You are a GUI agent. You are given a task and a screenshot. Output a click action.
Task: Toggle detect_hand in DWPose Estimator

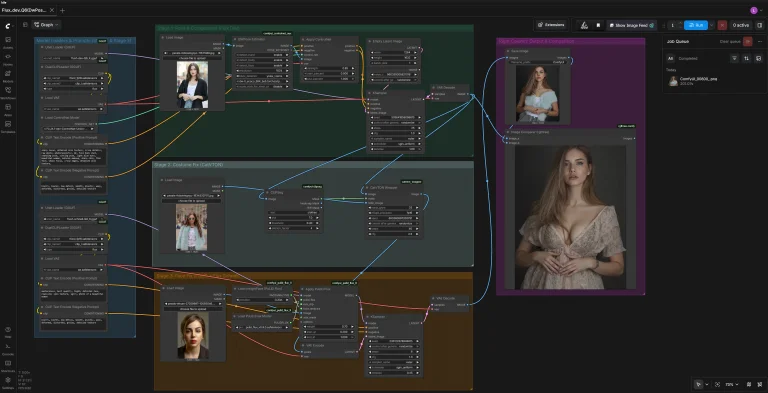click(x=264, y=55)
